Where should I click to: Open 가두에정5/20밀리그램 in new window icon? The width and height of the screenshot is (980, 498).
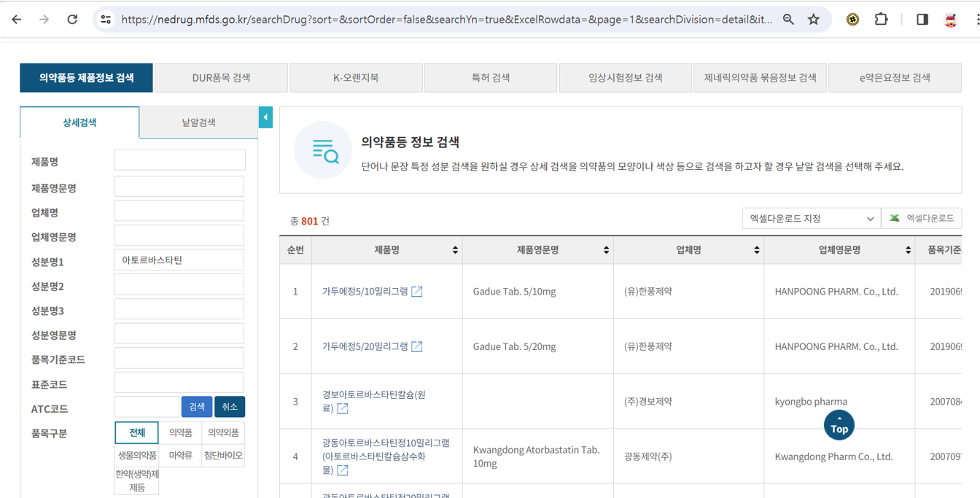pos(417,346)
